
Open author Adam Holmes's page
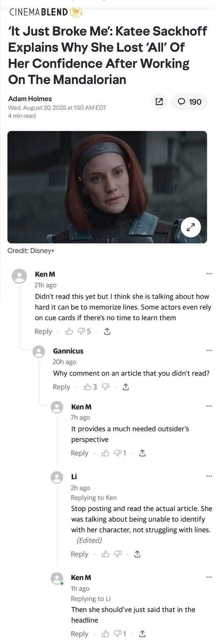tap(30, 99)
